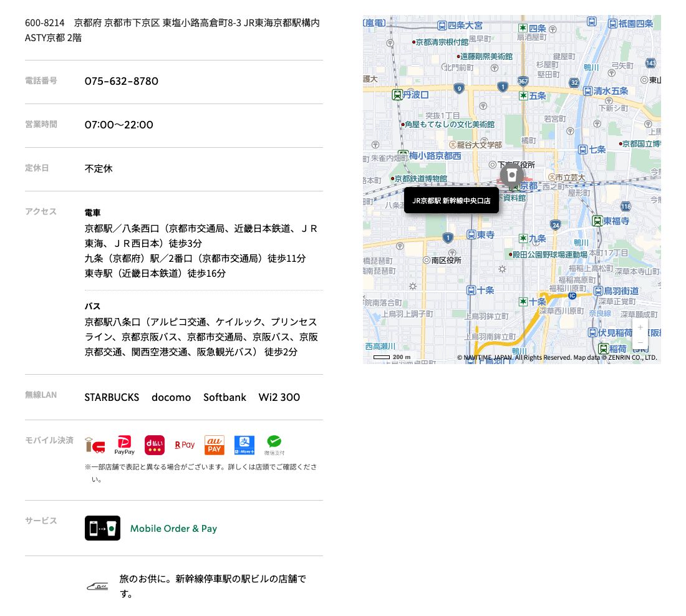The width and height of the screenshot is (686, 616).
Task: Click the Softbank wireless LAN entry
Action: coord(225,397)
